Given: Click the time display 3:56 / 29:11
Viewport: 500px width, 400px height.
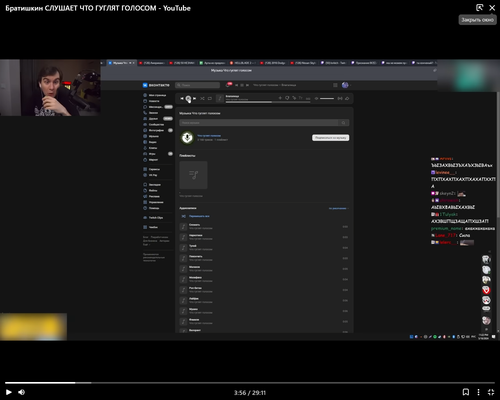Looking at the screenshot, I should coord(250,393).
